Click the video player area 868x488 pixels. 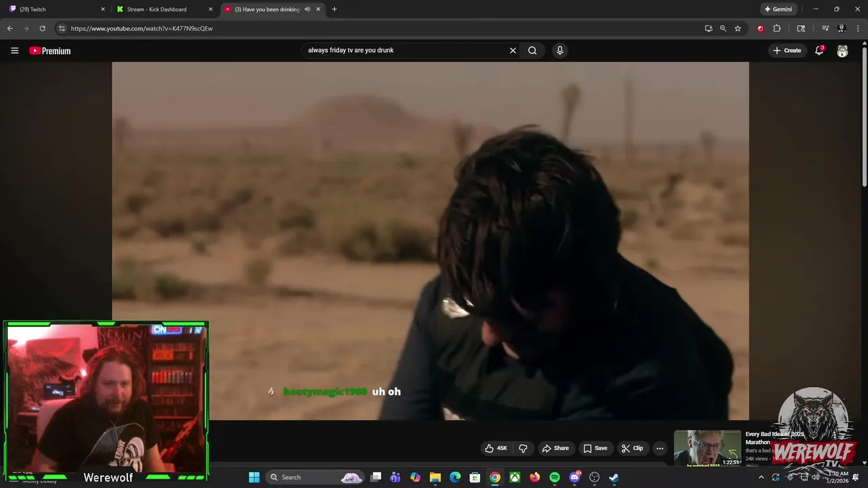431,241
